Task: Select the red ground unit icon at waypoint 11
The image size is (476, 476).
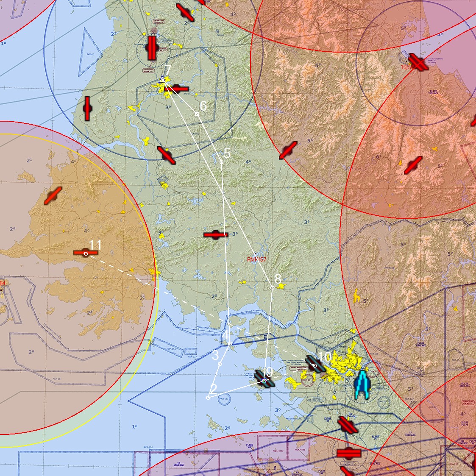Action: click(x=86, y=253)
